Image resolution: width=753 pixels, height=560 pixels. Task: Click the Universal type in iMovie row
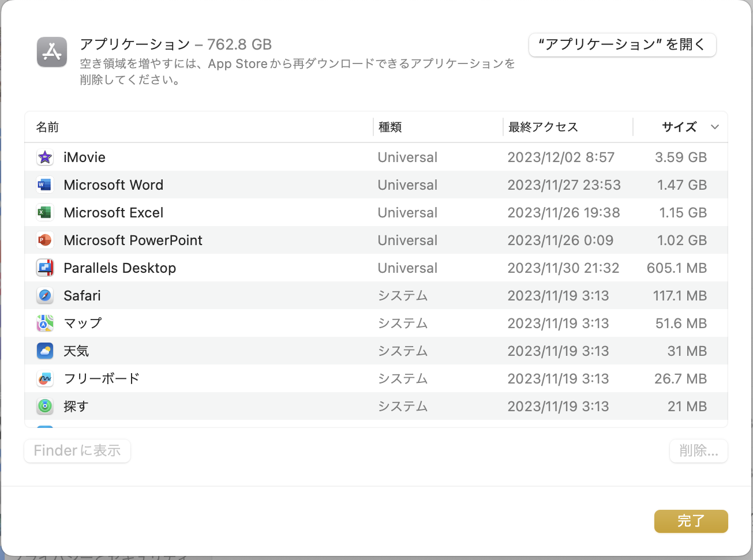pyautogui.click(x=407, y=157)
